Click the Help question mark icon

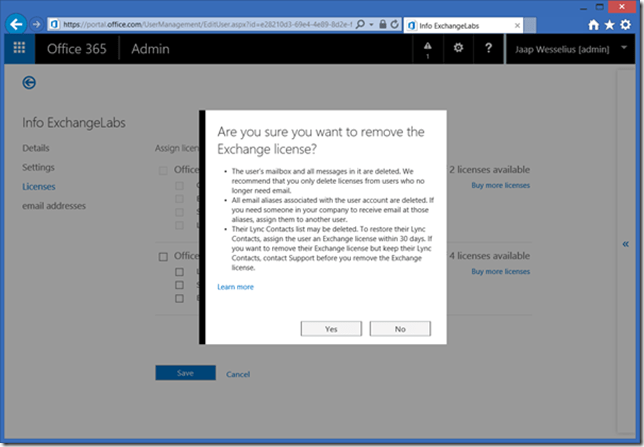[488, 48]
